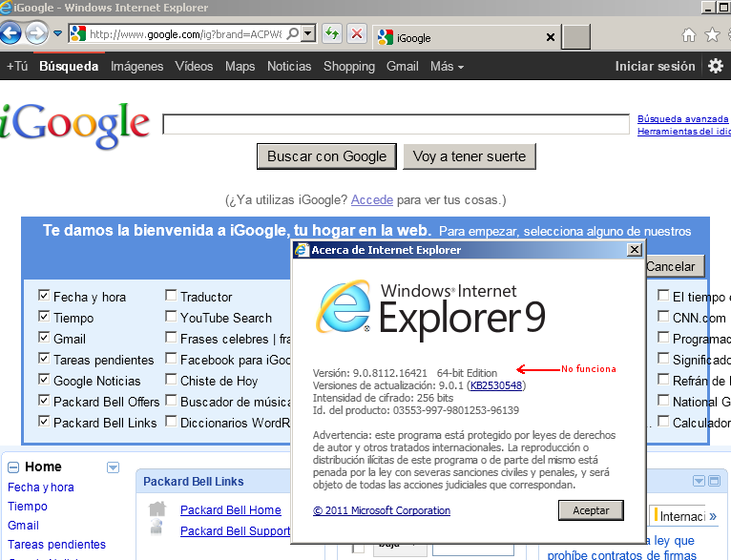Screen dimensions: 731x560
Task: Collapse the Home sidebar section
Action: click(13, 467)
